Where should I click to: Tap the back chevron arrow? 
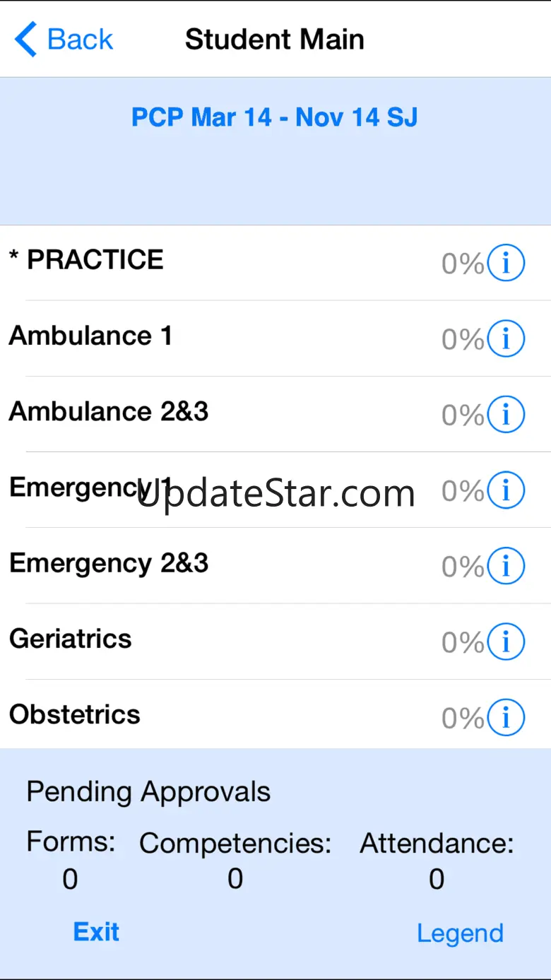25,39
